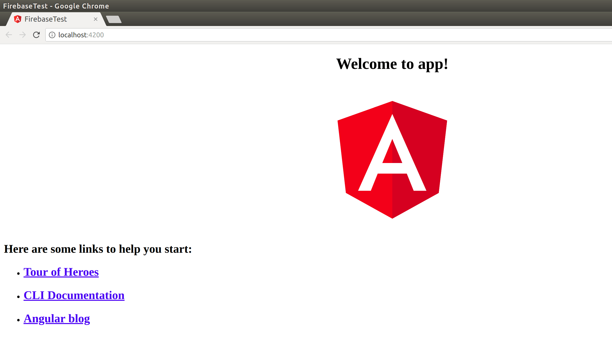Click the large Angular shield logo
Viewport: 612px width, 364px height.
pos(392,160)
